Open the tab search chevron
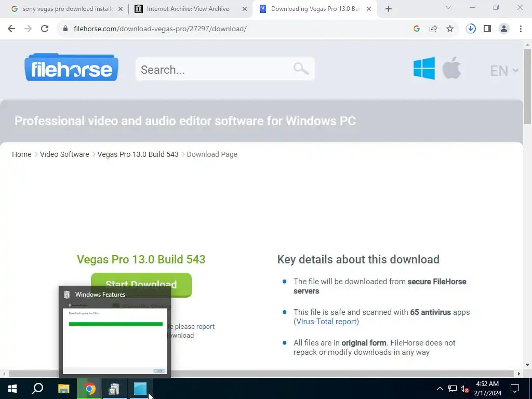 point(448,7)
